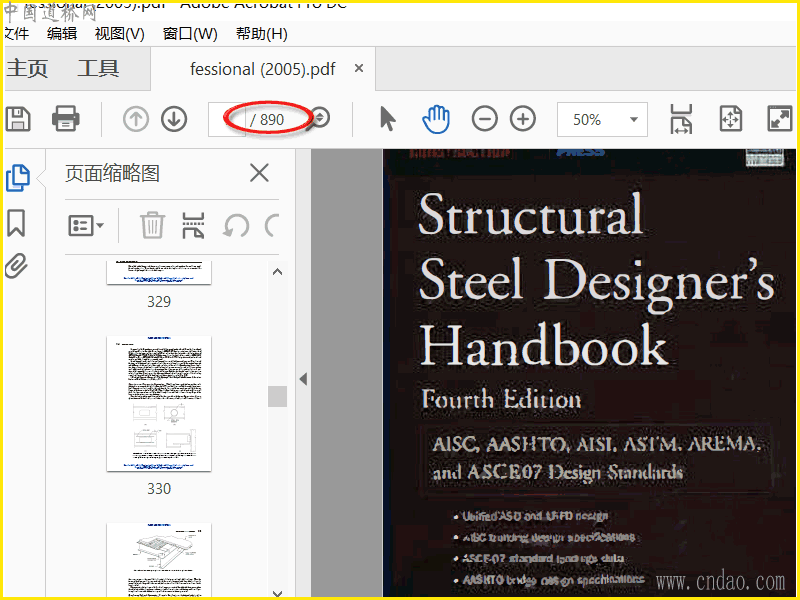Activate the Hand pan tool
The width and height of the screenshot is (800, 600).
[x=436, y=119]
